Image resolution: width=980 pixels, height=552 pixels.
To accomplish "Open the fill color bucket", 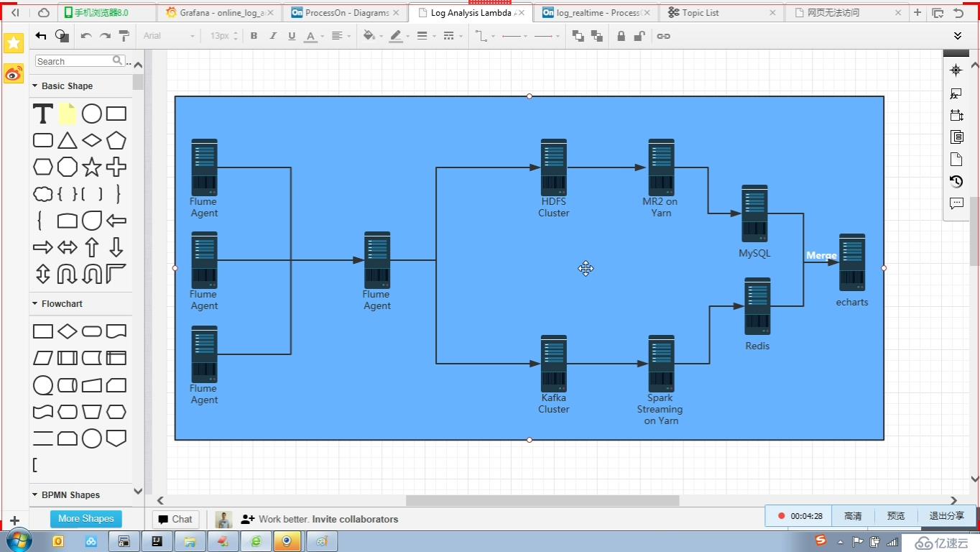I will pyautogui.click(x=373, y=36).
